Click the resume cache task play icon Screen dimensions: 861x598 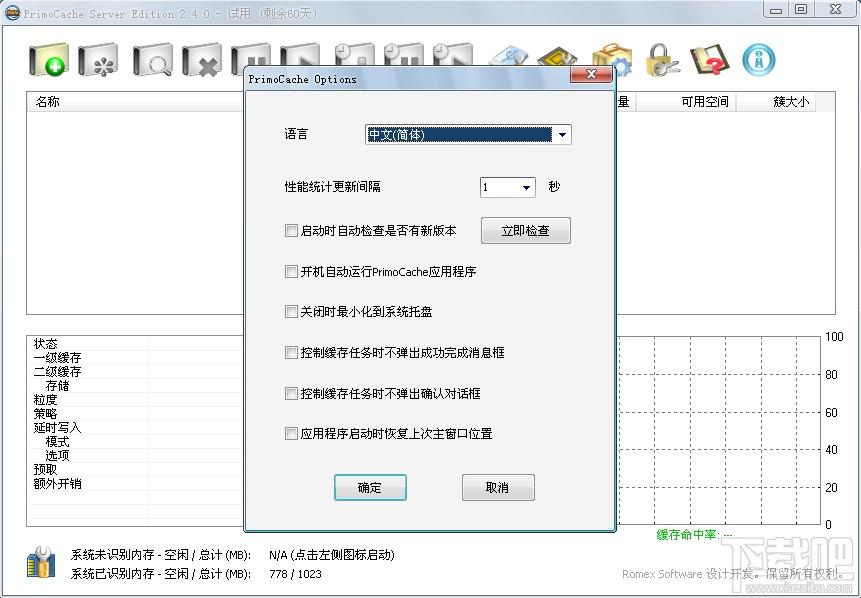pyautogui.click(x=300, y=55)
